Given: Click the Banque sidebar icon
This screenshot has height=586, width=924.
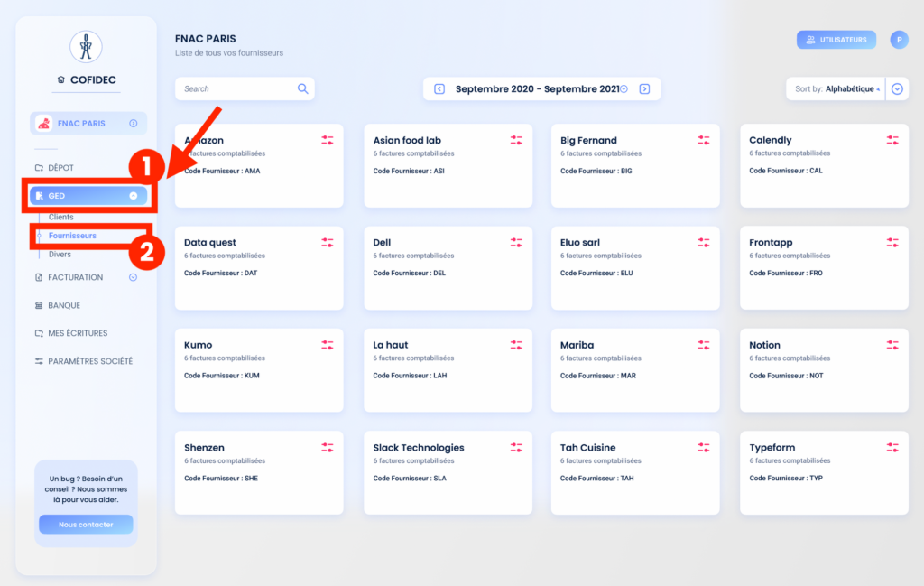Looking at the screenshot, I should coord(39,305).
